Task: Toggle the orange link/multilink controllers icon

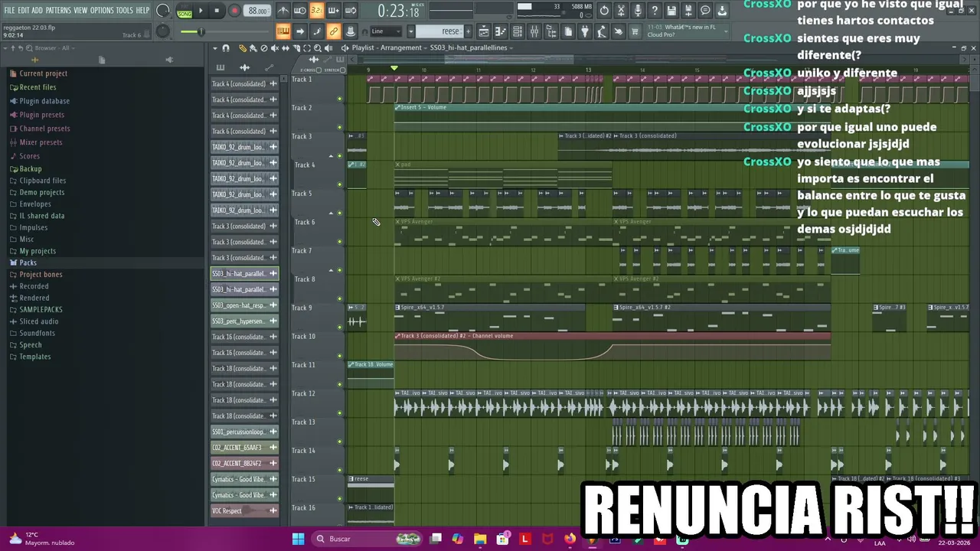Action: click(334, 31)
